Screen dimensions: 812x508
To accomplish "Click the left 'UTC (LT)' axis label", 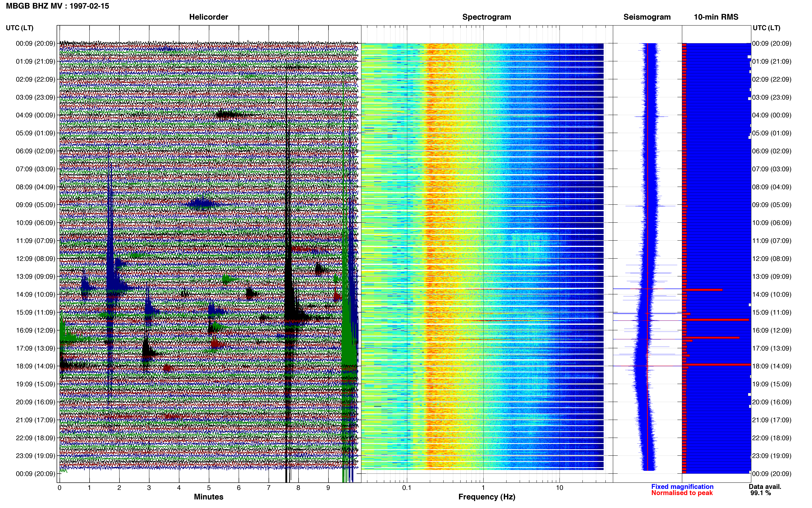I will [x=20, y=28].
